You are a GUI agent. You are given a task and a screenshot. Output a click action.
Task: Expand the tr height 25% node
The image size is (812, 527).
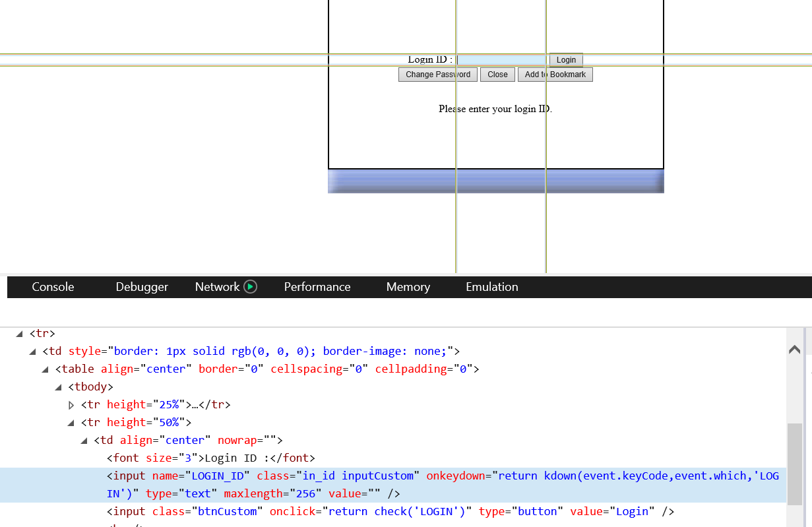[x=71, y=405]
